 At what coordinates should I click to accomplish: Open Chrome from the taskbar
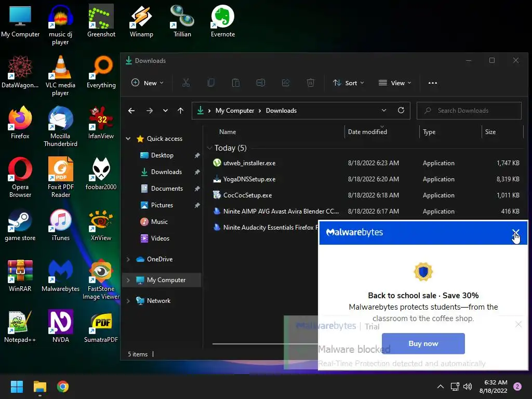(x=63, y=387)
